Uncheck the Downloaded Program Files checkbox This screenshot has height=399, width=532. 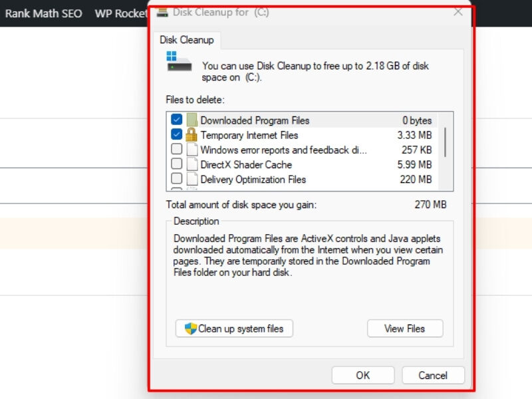[176, 120]
